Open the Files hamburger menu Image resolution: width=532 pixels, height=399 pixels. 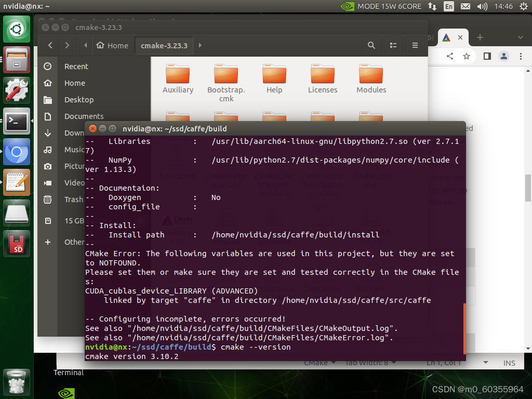[x=415, y=45]
